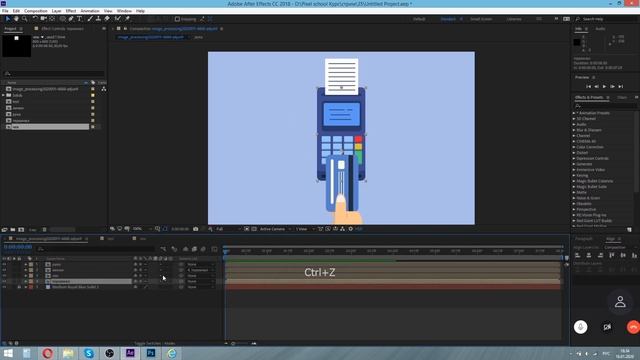
Task: Select the shape mask tool
Action: 62,19
